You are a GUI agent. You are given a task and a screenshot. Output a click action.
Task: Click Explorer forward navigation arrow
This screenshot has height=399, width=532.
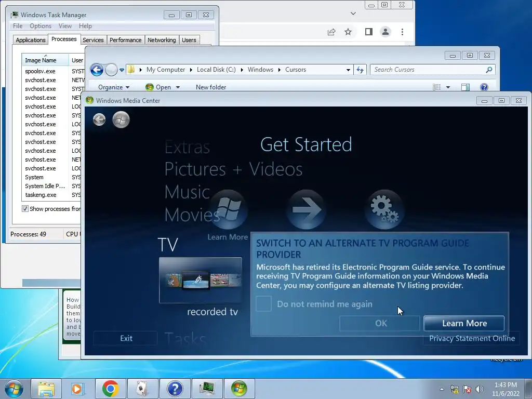111,70
